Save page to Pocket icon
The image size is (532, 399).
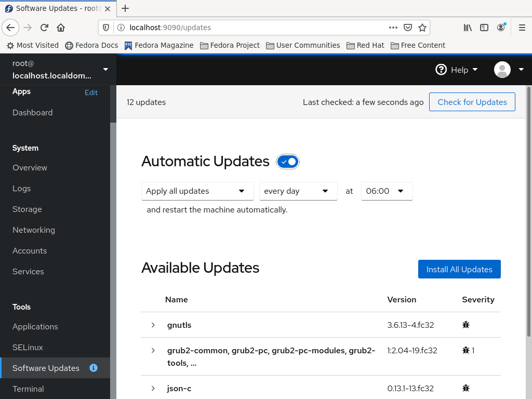click(408, 28)
